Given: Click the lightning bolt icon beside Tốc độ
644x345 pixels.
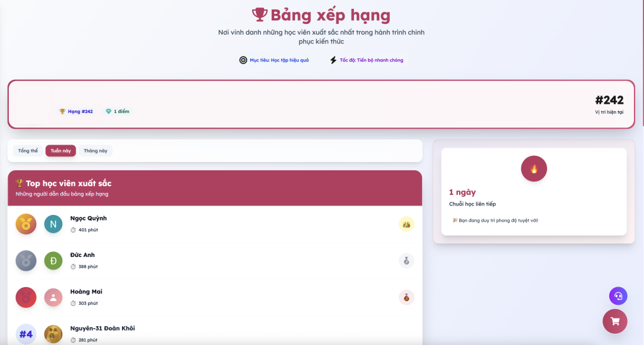Looking at the screenshot, I should pos(333,60).
